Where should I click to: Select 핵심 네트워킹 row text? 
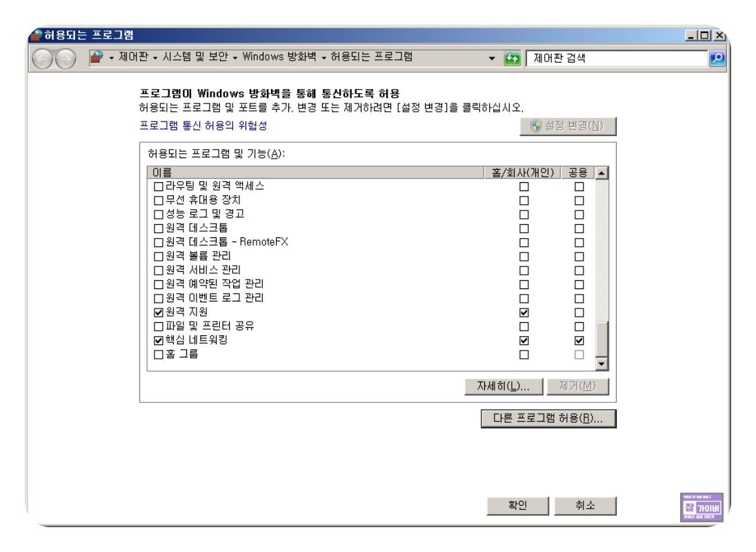point(196,340)
